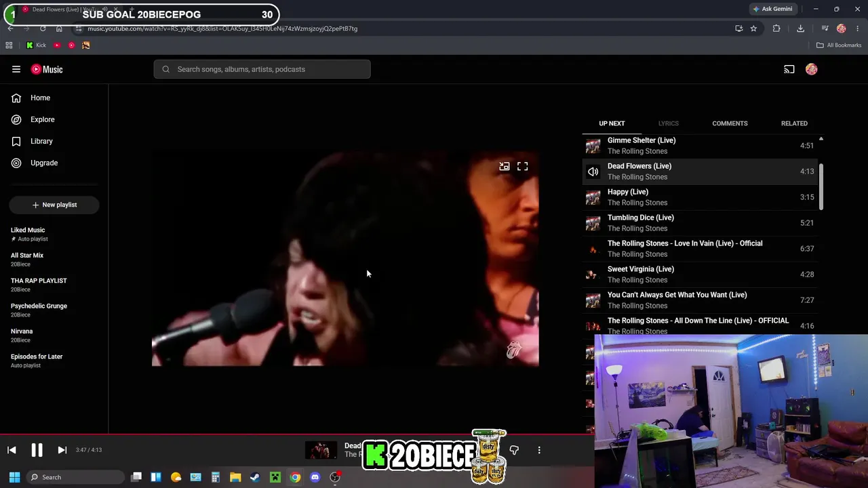Screen dimensions: 868x488
Task: Play You Can't Always Get What You Want
Action: [x=701, y=300]
